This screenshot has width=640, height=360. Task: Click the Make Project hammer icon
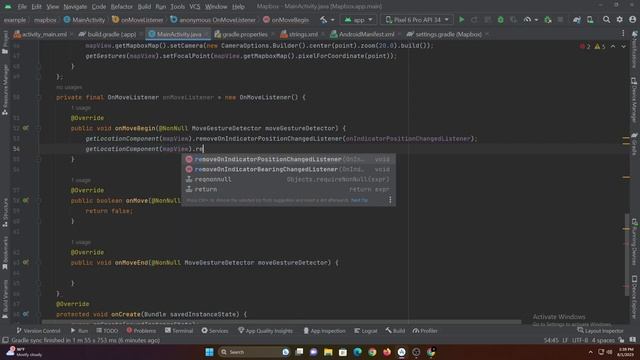point(324,20)
